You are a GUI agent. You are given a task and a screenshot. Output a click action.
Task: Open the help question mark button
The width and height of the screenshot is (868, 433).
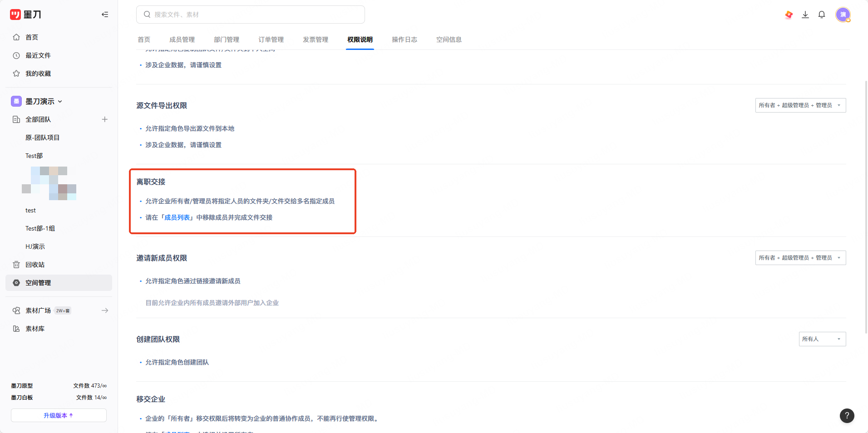[x=847, y=415]
